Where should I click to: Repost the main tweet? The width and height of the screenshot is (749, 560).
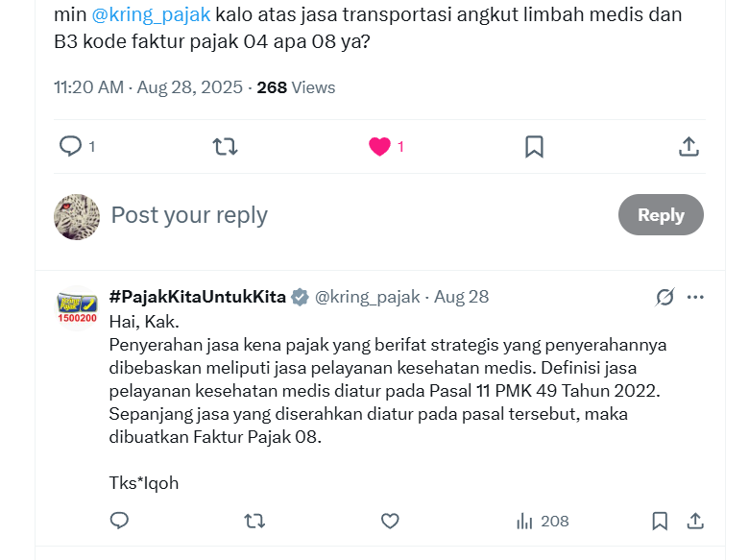point(225,146)
